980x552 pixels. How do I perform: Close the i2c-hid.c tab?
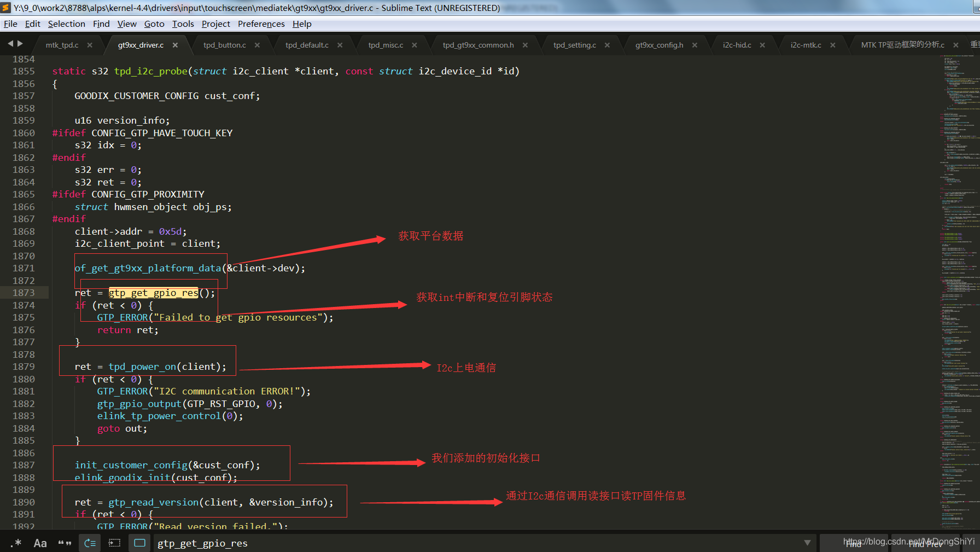point(762,45)
